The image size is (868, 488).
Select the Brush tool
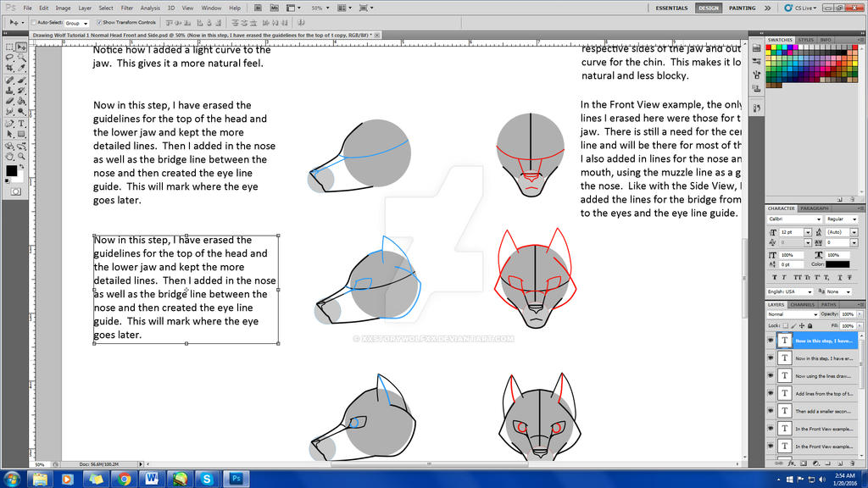click(x=21, y=80)
